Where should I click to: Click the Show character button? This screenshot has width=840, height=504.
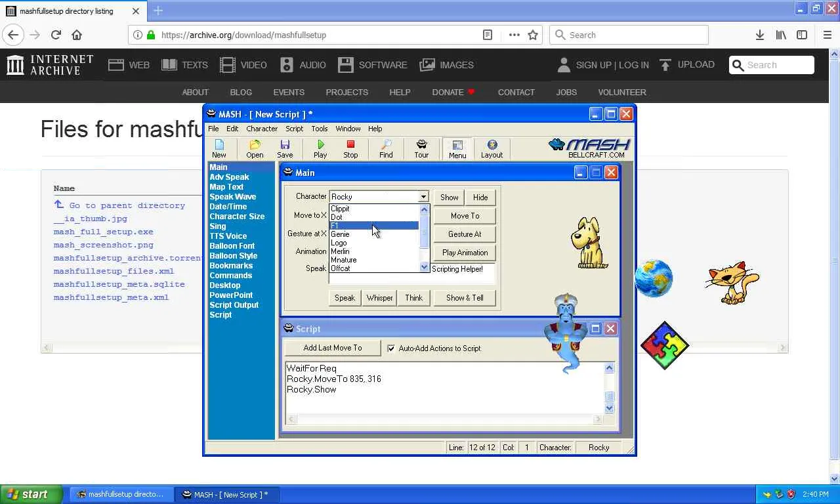pyautogui.click(x=450, y=198)
